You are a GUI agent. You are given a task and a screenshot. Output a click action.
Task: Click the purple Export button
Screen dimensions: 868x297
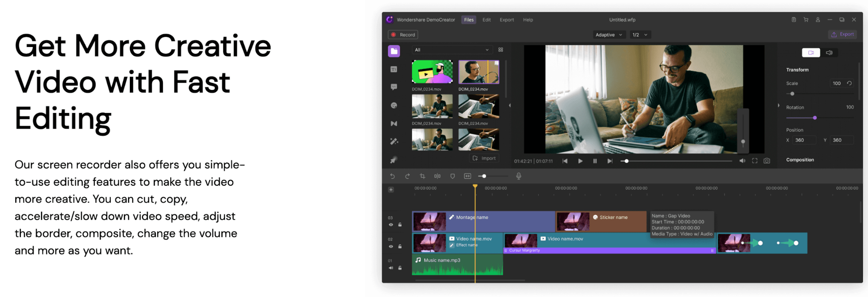point(842,34)
